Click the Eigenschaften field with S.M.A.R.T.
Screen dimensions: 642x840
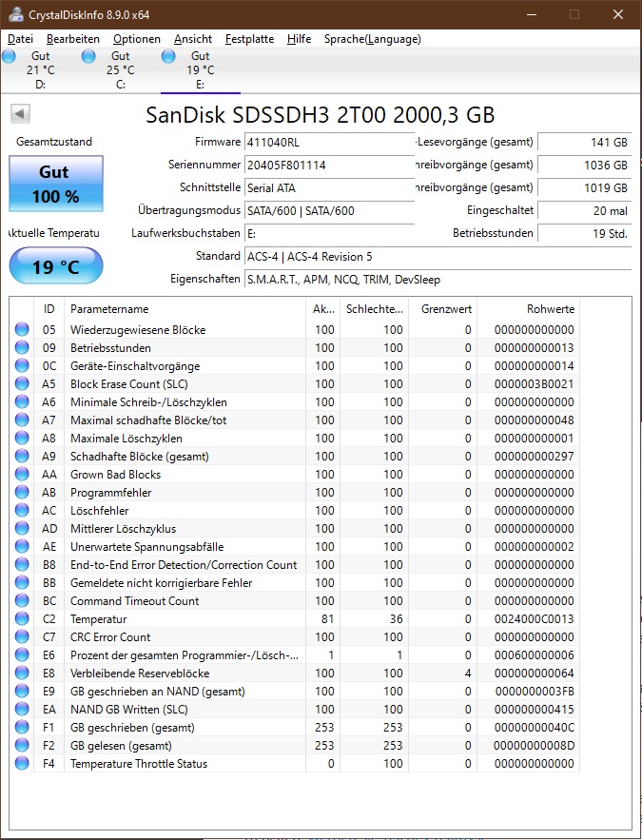[438, 280]
